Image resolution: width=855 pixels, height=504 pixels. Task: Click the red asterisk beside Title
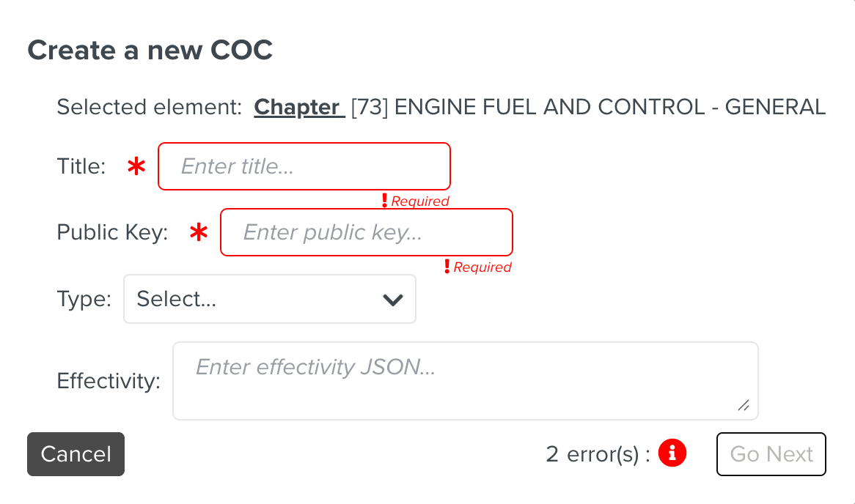click(136, 167)
